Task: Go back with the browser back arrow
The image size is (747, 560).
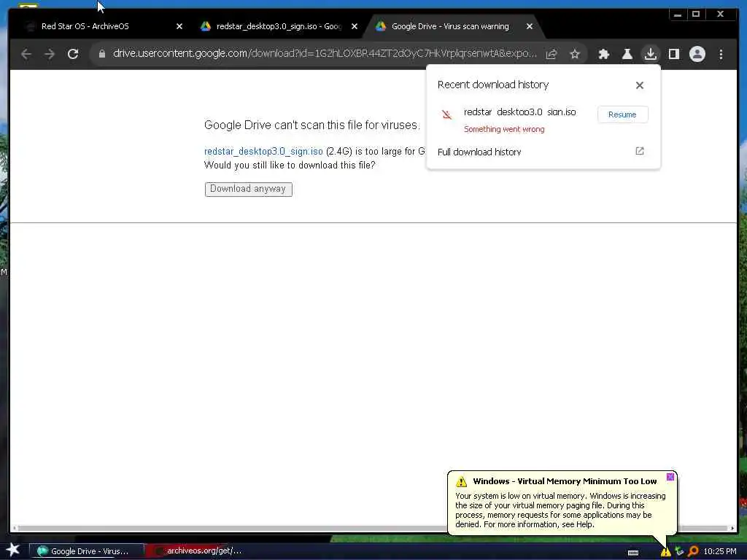Action: (26, 54)
